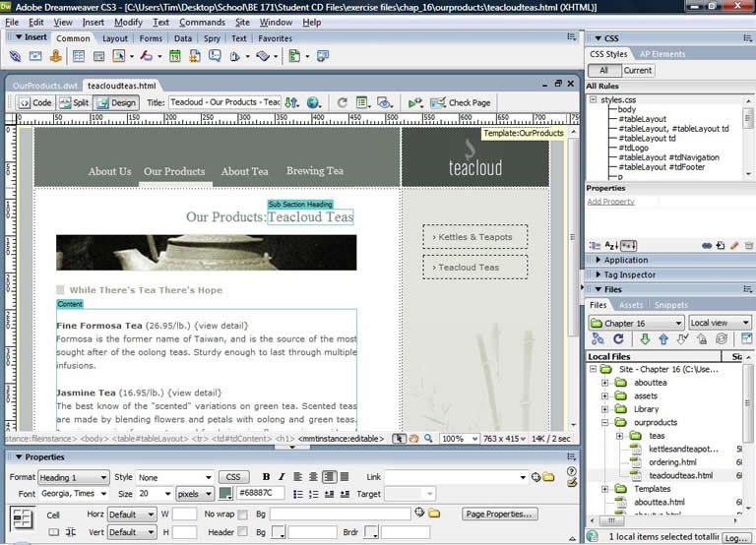
Task: Get files green down arrow
Action: click(x=645, y=339)
